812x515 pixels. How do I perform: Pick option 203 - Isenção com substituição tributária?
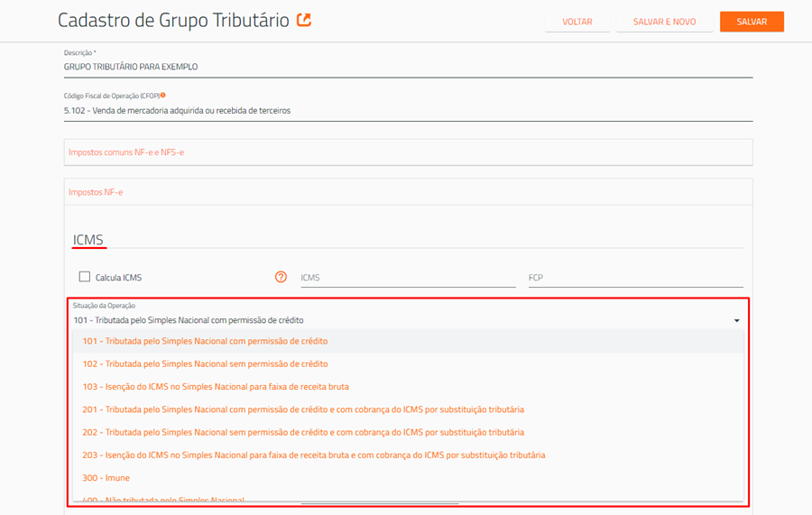(x=408, y=455)
